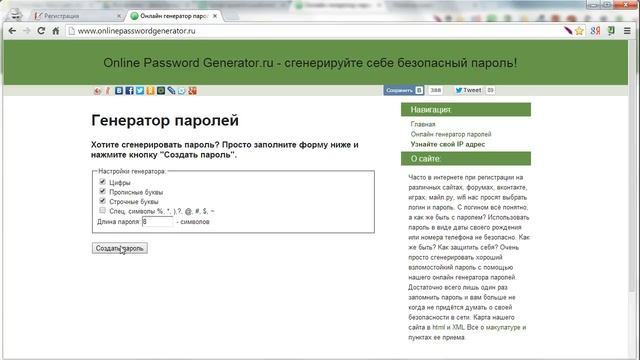Click the VK share counter 388
640x360 pixels.
click(x=436, y=90)
